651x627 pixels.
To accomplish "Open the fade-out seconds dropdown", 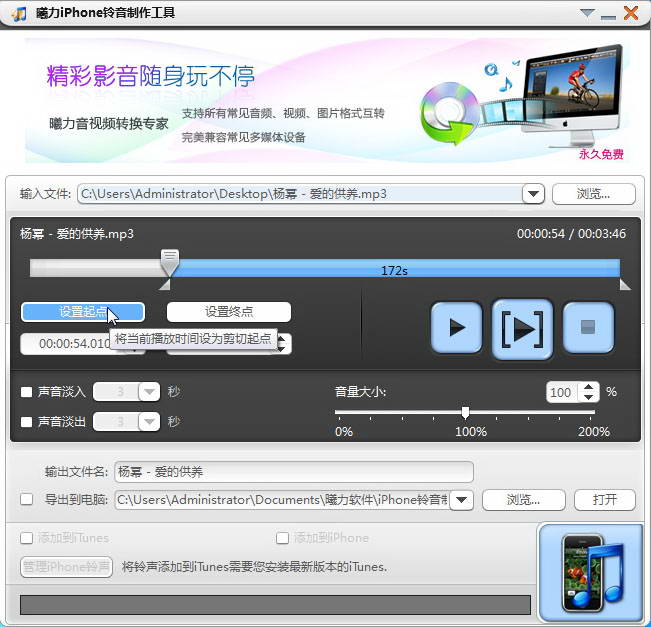I will tap(149, 422).
